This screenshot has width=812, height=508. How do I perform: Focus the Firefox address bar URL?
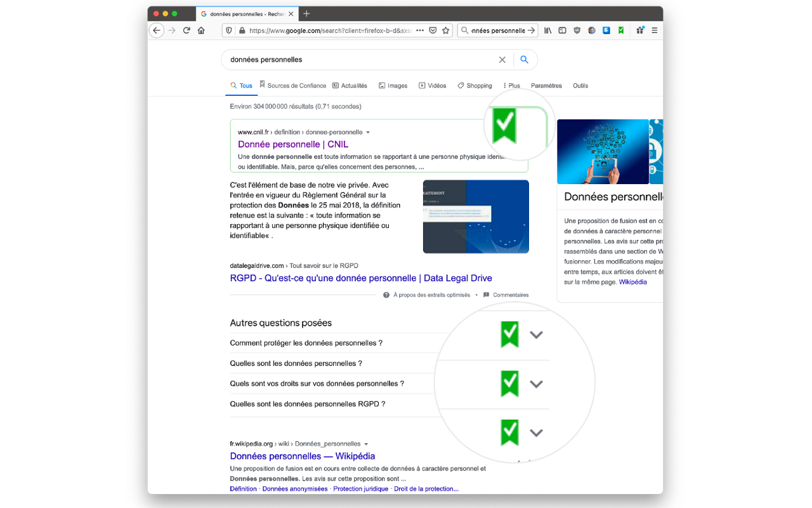coord(331,30)
